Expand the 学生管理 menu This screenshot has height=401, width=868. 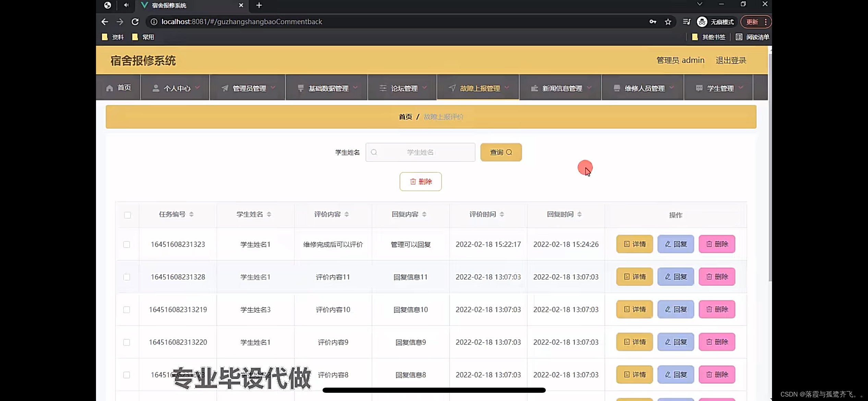pyautogui.click(x=719, y=88)
